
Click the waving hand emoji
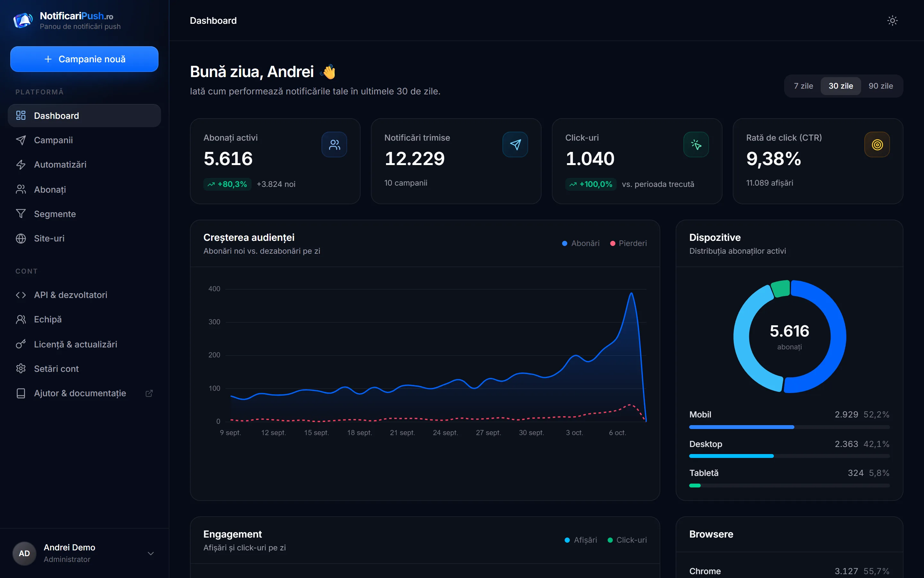[328, 72]
